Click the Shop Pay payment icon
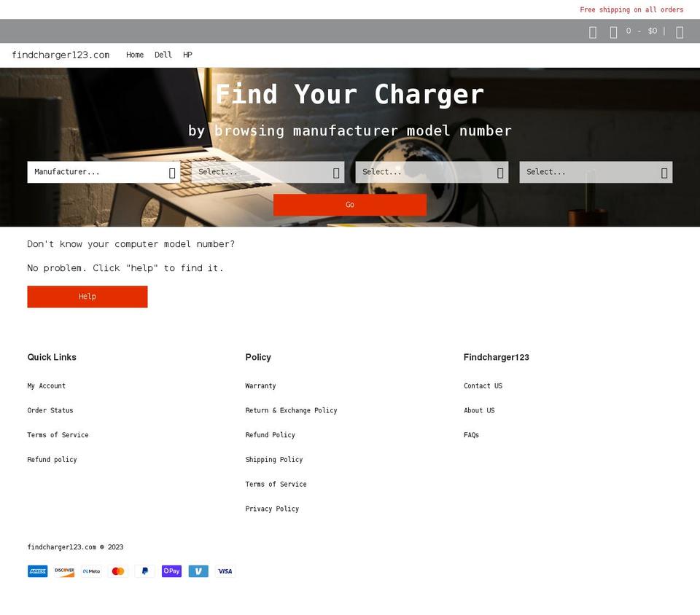Viewport: 700px width, 615px height. pyautogui.click(x=171, y=571)
